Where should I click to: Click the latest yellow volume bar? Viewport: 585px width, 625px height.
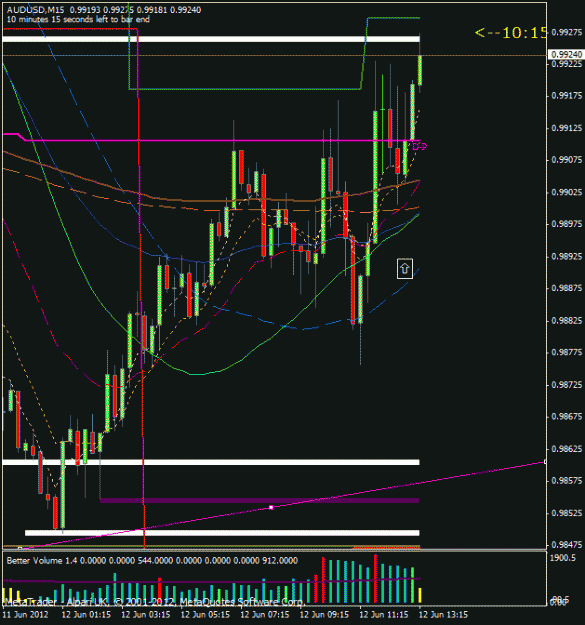420,595
